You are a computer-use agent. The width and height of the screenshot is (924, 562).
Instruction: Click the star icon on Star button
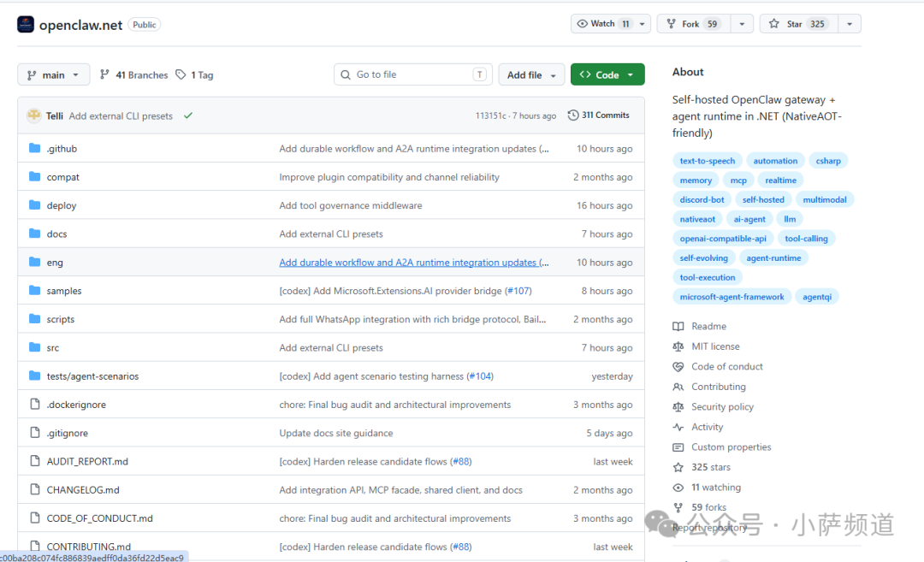774,24
